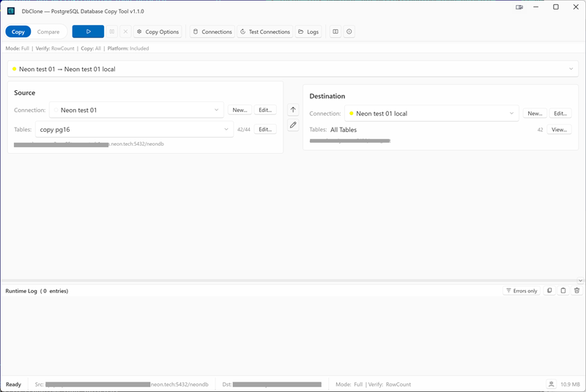Expand the Neon test 01 job dropdown

[293, 69]
